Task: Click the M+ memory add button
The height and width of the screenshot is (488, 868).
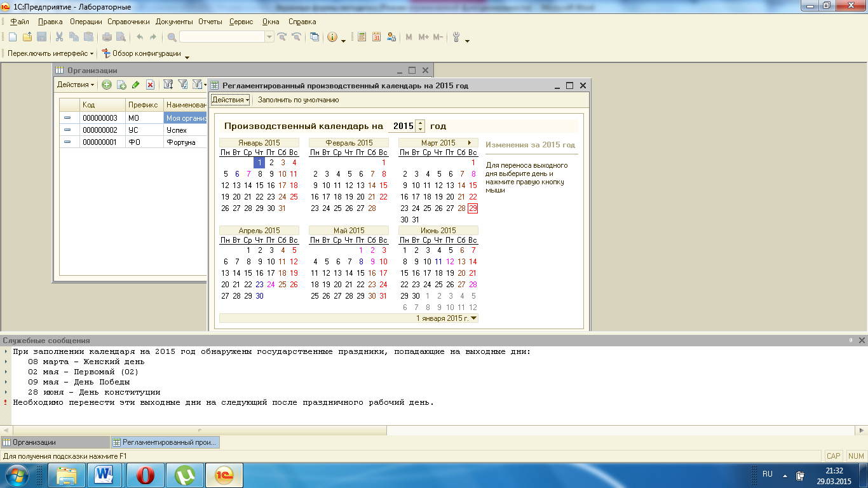Action: coord(424,37)
